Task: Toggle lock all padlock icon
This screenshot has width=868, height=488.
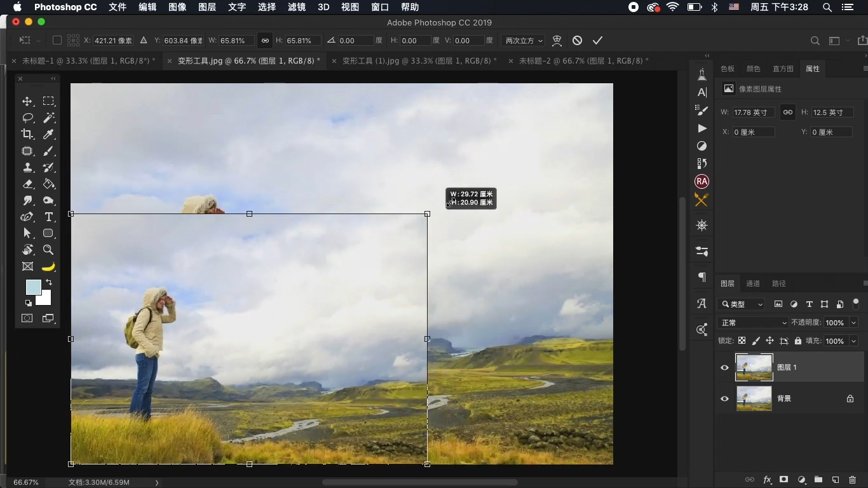Action: click(798, 341)
